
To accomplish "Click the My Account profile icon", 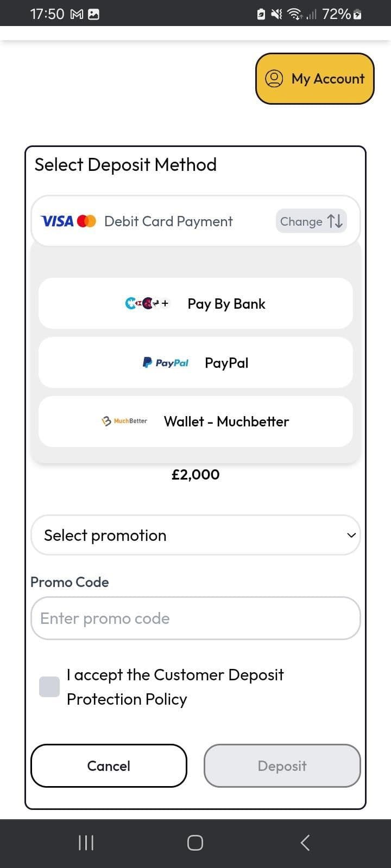I will tap(274, 79).
